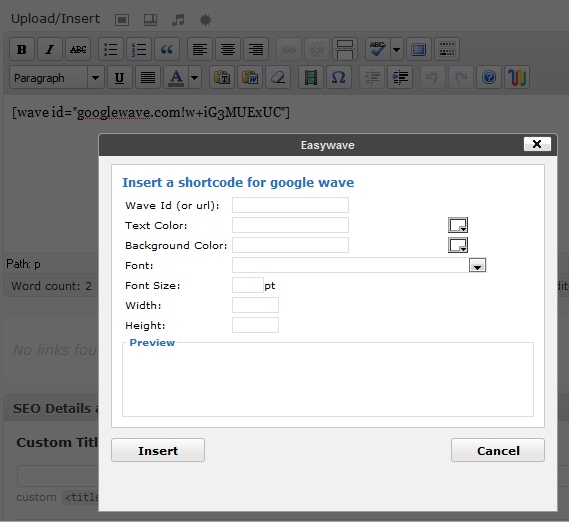Apply justify full alignment

tap(148, 77)
